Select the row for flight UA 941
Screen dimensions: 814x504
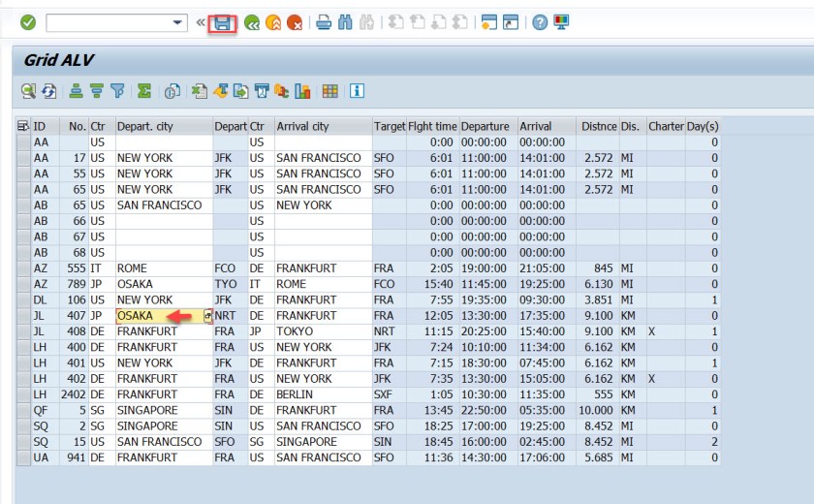click(x=23, y=457)
